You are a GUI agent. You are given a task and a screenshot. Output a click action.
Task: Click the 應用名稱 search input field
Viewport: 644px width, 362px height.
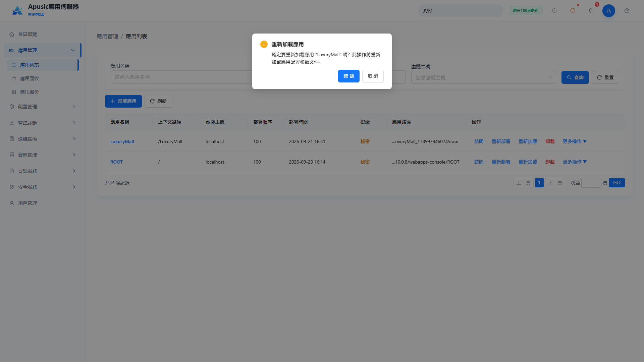coord(181,77)
